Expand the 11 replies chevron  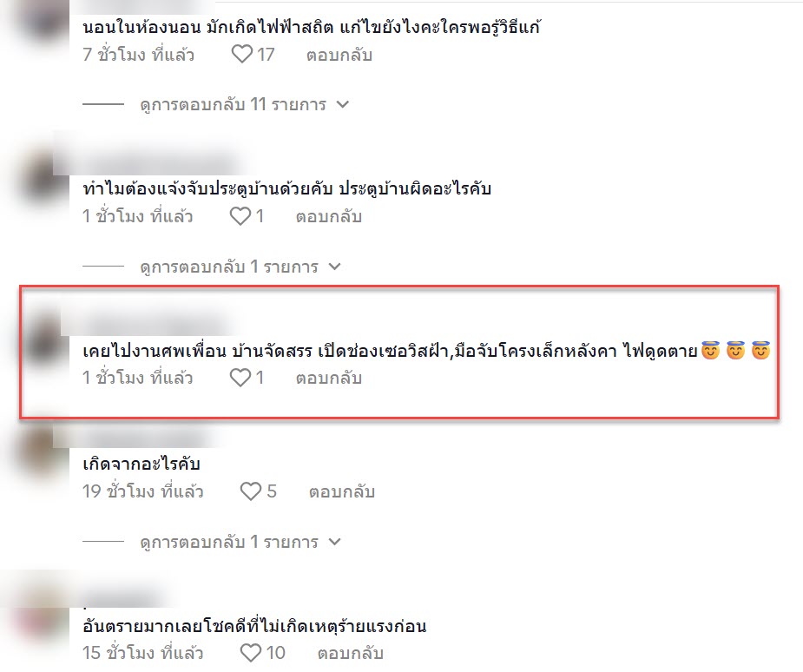click(x=343, y=104)
